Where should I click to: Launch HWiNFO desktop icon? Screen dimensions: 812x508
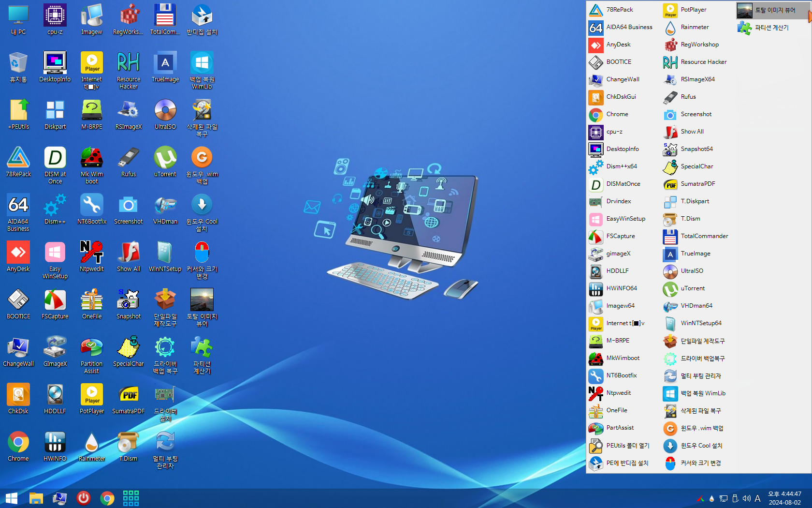55,447
